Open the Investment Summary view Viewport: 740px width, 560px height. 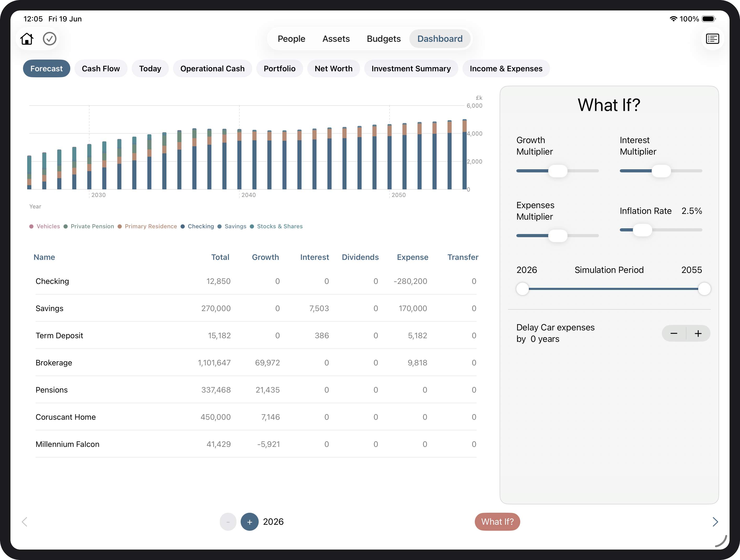click(411, 68)
